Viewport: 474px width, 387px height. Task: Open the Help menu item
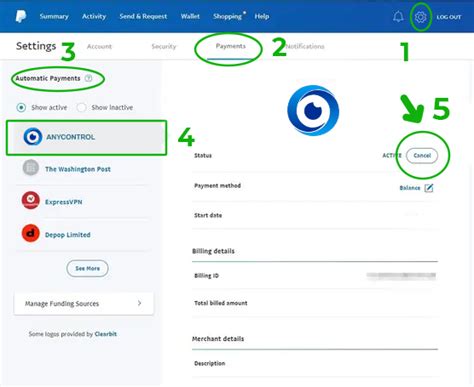point(262,16)
